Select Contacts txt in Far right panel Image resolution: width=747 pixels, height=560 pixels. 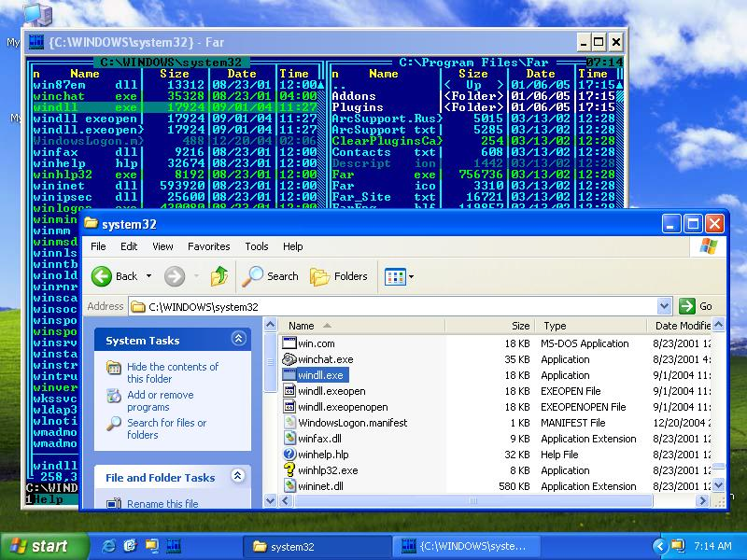(x=474, y=152)
